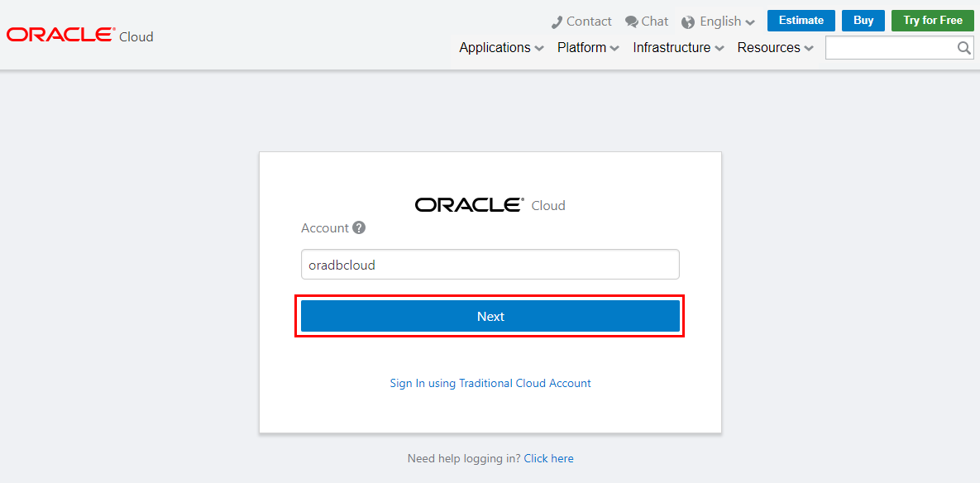
Task: Click the Account help question mark icon
Action: (x=359, y=227)
